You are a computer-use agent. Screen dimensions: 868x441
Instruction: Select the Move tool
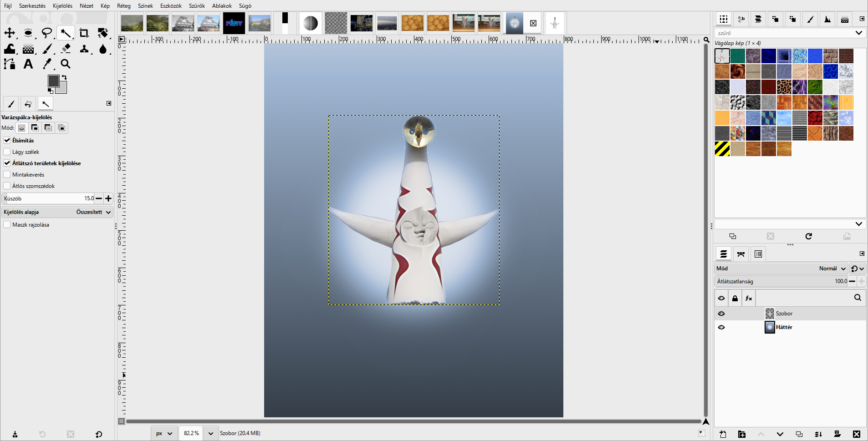pyautogui.click(x=10, y=33)
